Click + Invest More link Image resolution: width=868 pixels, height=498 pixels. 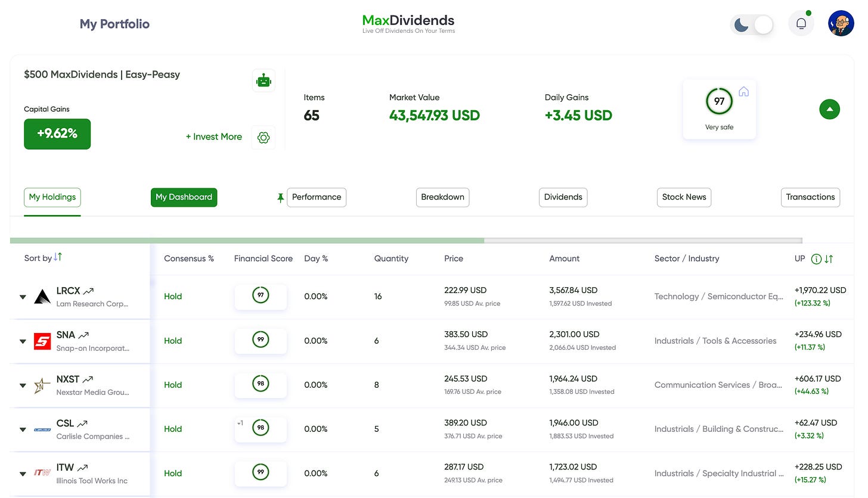pyautogui.click(x=214, y=137)
